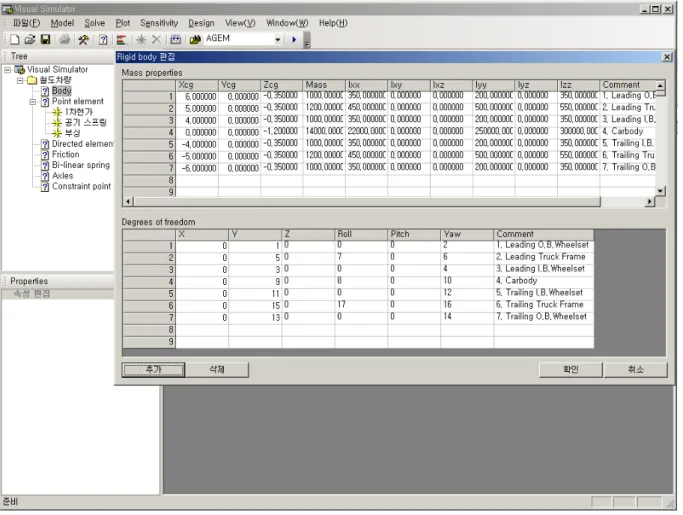Click the gray asterisk toolbar icon
Viewport: 683px width, 515px height.
[x=141, y=40]
